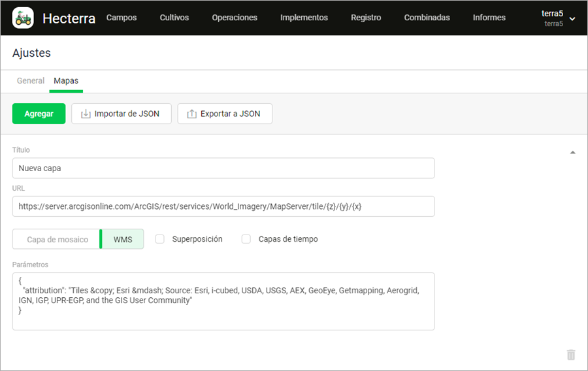Click the Parámetros text area
This screenshot has width=588, height=371.
click(223, 301)
